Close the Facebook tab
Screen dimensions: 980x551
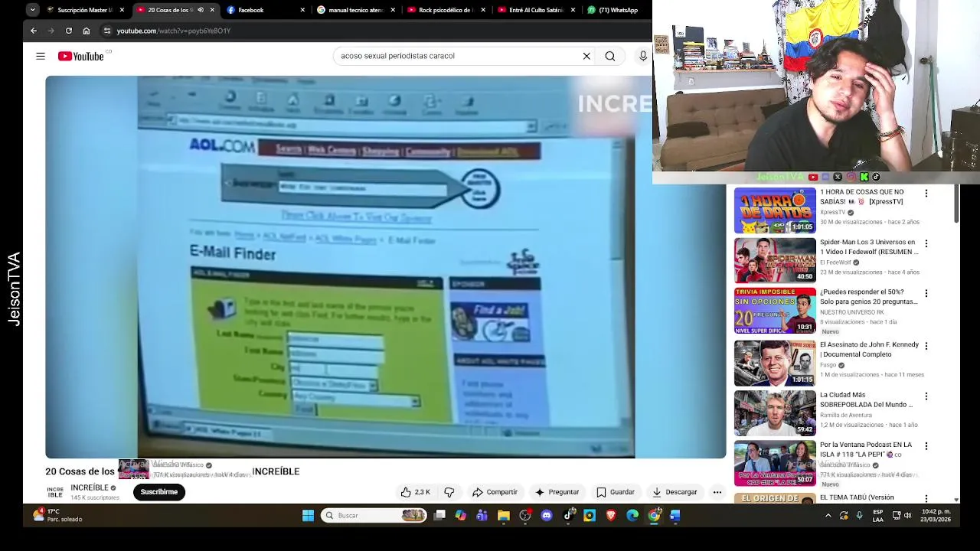click(302, 10)
